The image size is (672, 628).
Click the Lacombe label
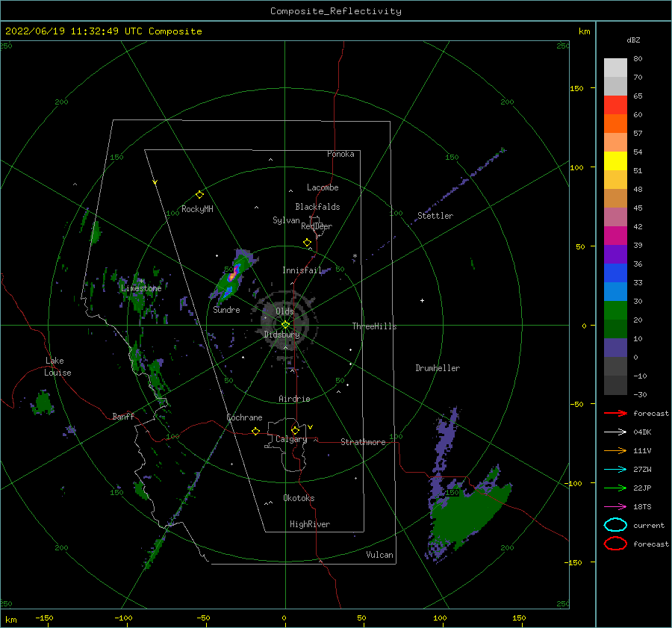[323, 187]
